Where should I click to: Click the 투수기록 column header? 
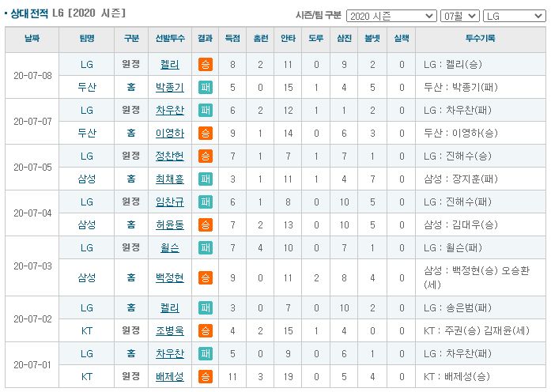tap(481, 38)
